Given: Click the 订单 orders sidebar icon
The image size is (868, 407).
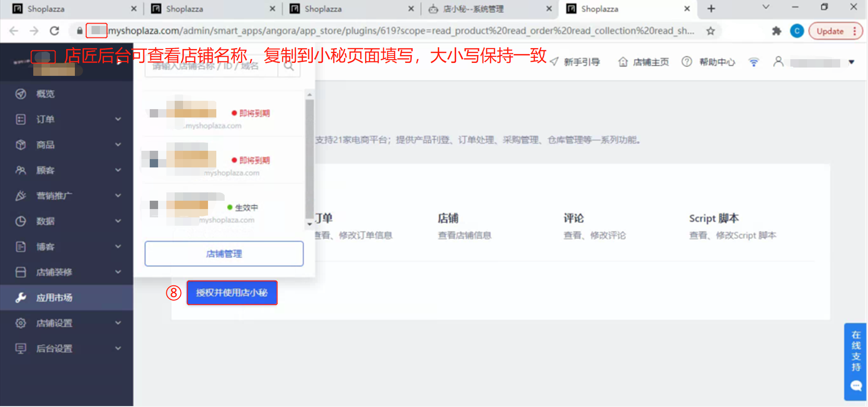Looking at the screenshot, I should [21, 119].
